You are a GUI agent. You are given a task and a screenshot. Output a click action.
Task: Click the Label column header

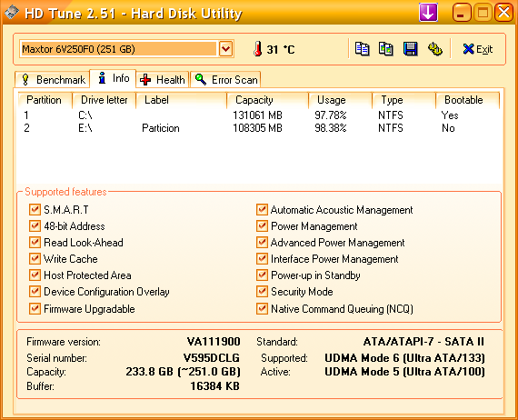182,100
